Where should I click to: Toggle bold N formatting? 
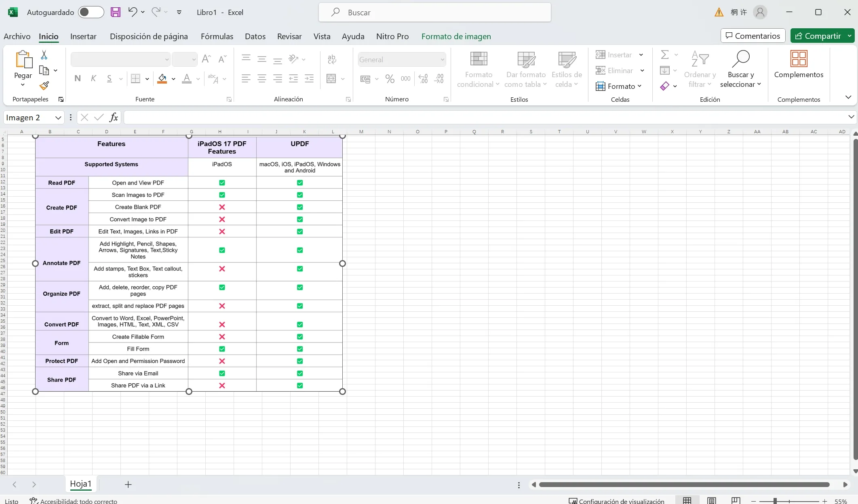tap(78, 78)
